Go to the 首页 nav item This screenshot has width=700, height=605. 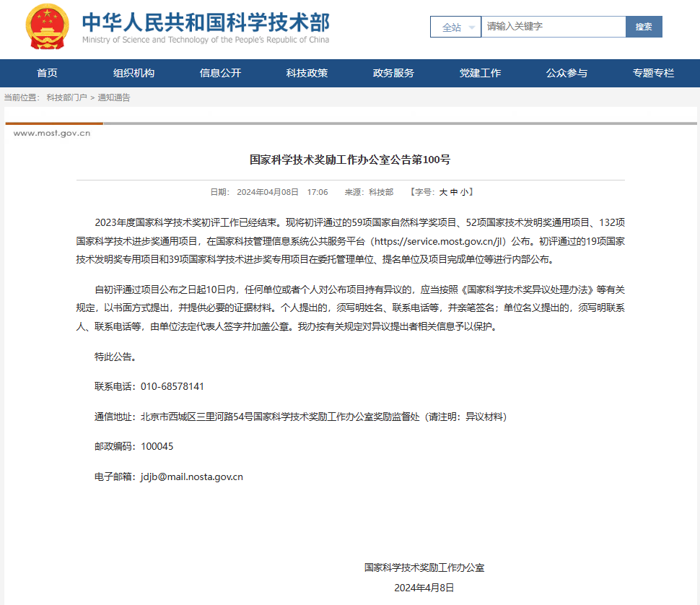(x=47, y=73)
